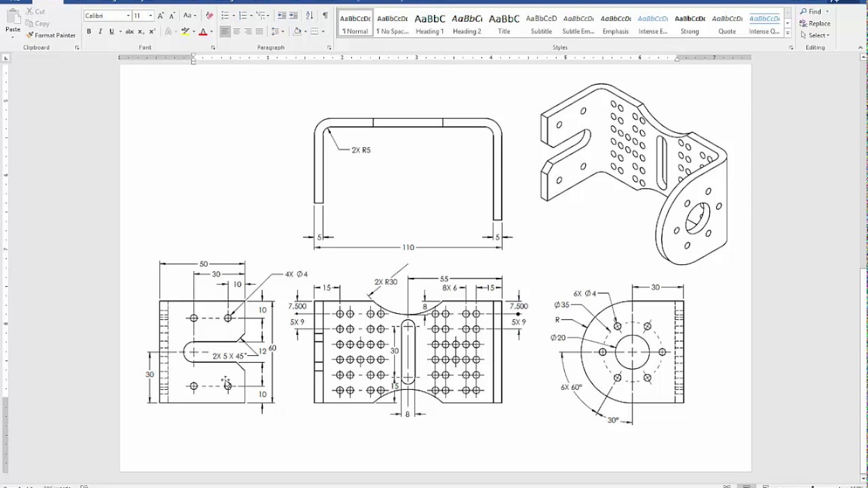Open the Styles pane launcher
The height and width of the screenshot is (488, 868).
pos(791,48)
